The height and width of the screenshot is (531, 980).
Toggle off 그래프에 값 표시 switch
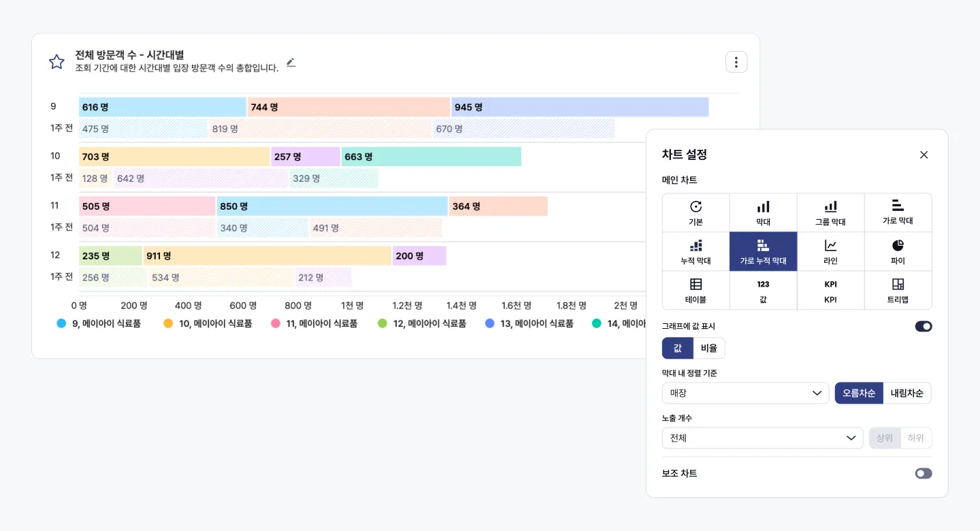(x=923, y=327)
